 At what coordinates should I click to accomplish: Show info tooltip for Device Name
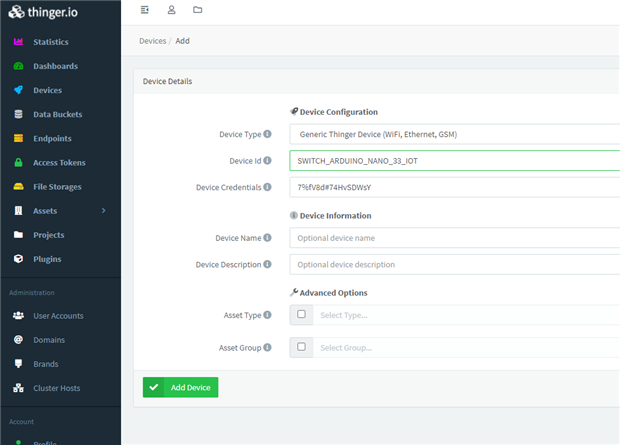267,238
